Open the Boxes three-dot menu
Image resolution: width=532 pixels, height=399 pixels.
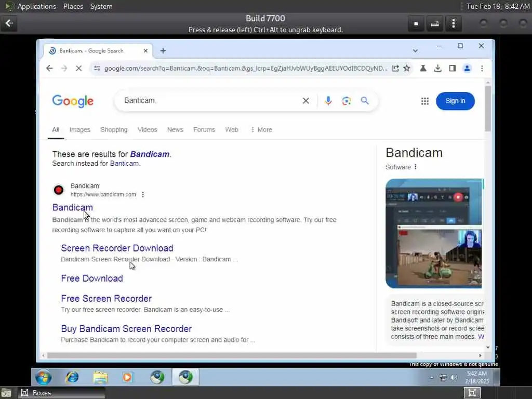tap(453, 24)
